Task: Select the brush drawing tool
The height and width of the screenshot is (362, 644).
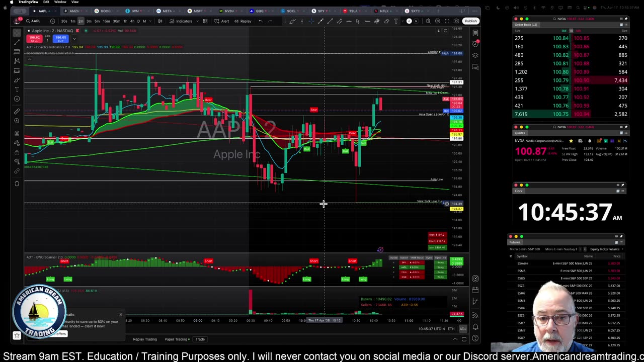Action: tap(17, 80)
